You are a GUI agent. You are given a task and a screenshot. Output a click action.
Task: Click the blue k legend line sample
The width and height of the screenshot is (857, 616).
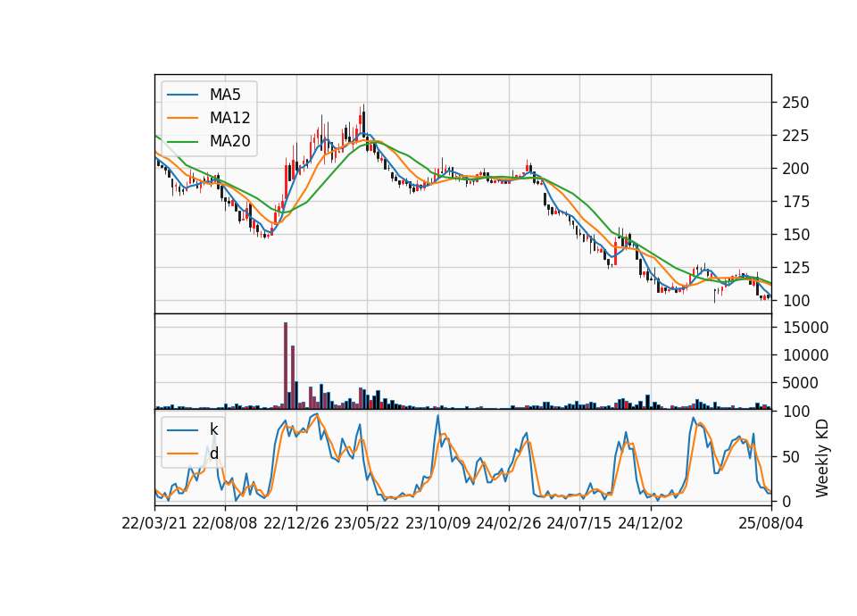tap(182, 429)
